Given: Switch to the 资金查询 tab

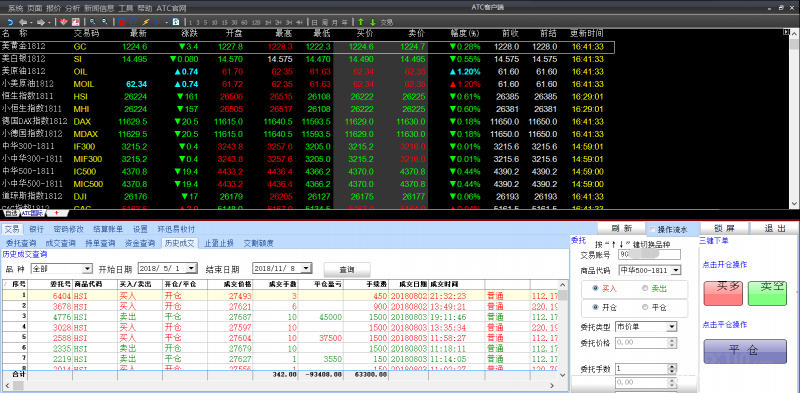Looking at the screenshot, I should click(x=140, y=243).
